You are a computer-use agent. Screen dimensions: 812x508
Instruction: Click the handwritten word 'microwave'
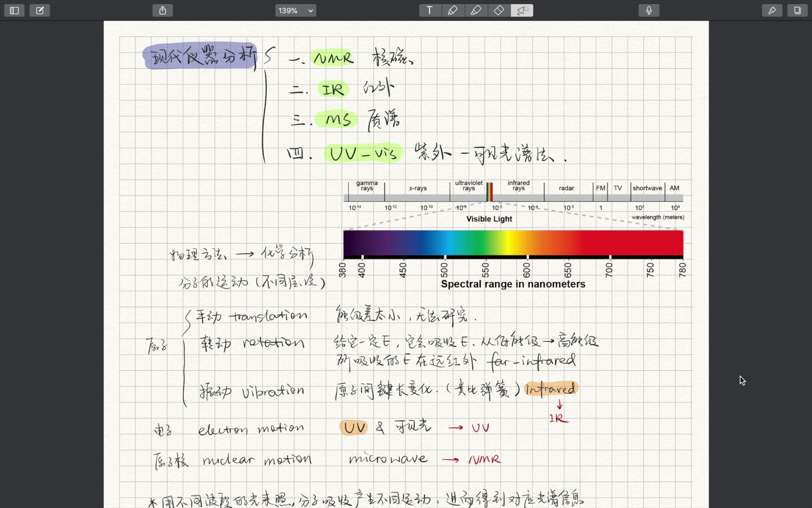pyautogui.click(x=388, y=458)
